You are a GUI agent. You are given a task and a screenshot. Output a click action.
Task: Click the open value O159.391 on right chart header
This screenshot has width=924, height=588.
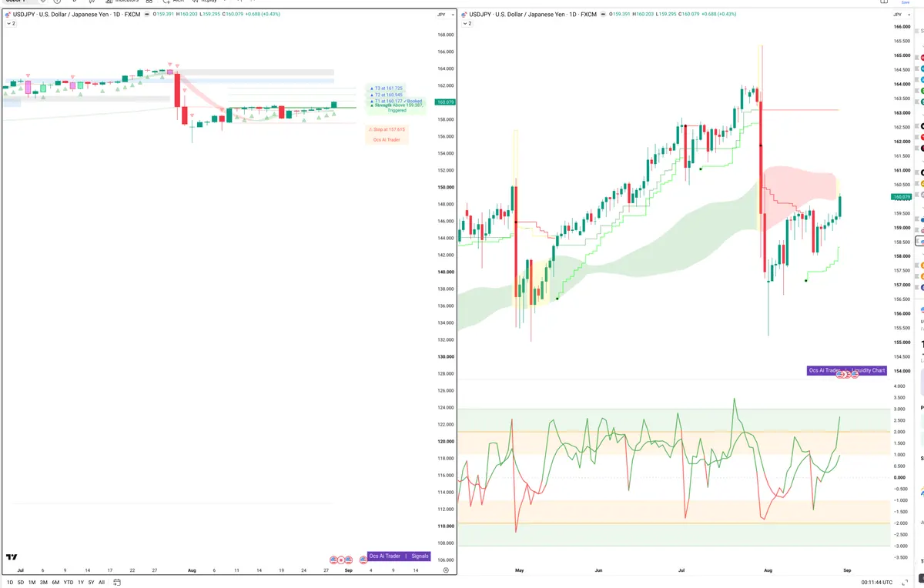(620, 15)
